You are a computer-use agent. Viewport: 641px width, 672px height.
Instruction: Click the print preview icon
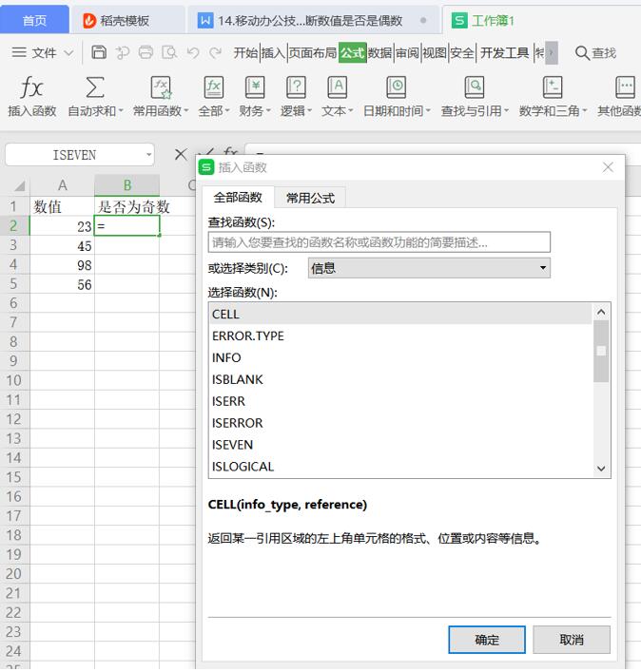[x=169, y=52]
